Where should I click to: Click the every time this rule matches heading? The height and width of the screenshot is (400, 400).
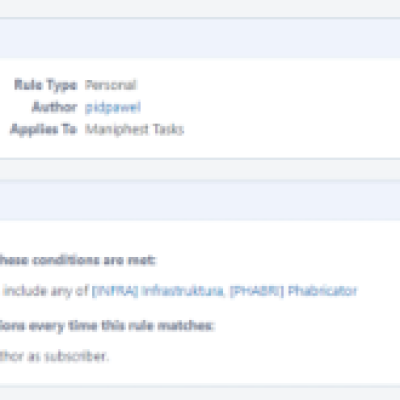tap(107, 326)
